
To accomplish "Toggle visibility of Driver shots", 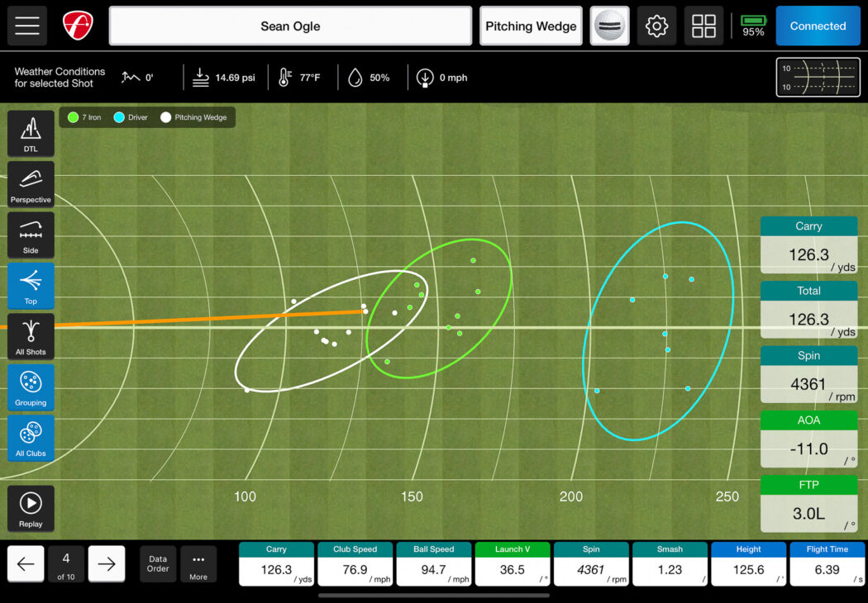I will (130, 117).
